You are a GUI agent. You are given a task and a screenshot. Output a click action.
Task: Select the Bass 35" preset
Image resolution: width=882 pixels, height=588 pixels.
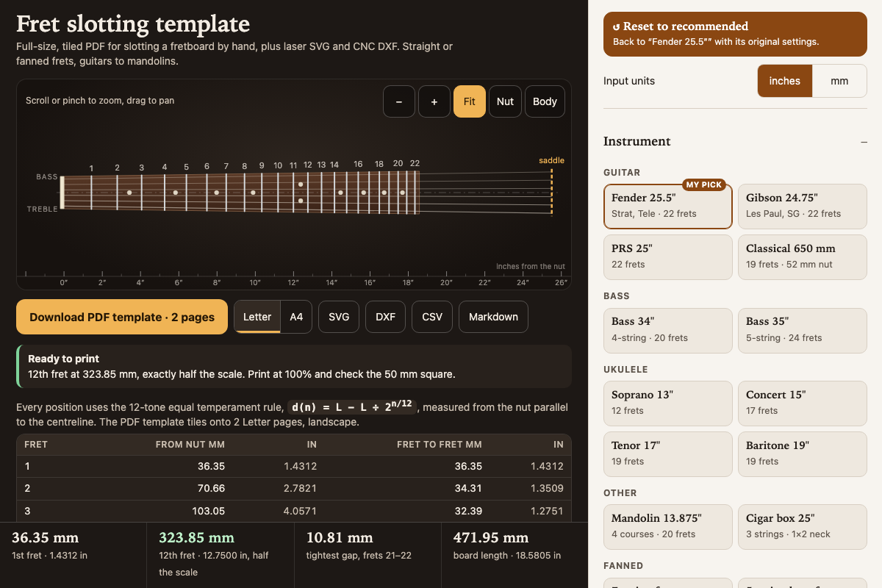(x=803, y=330)
